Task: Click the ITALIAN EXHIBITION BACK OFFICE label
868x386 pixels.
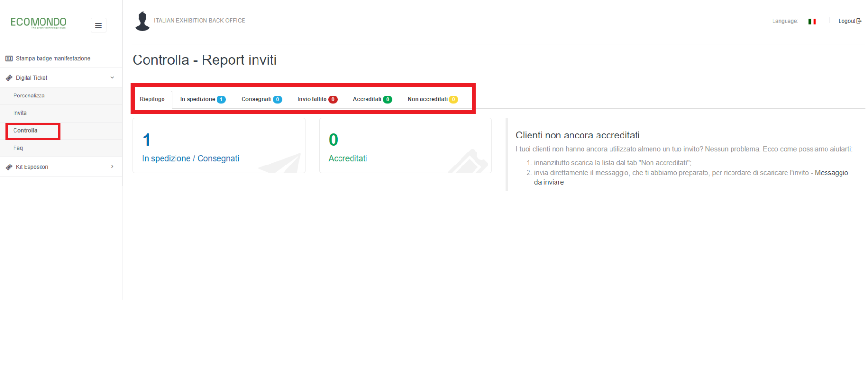Action: (199, 21)
